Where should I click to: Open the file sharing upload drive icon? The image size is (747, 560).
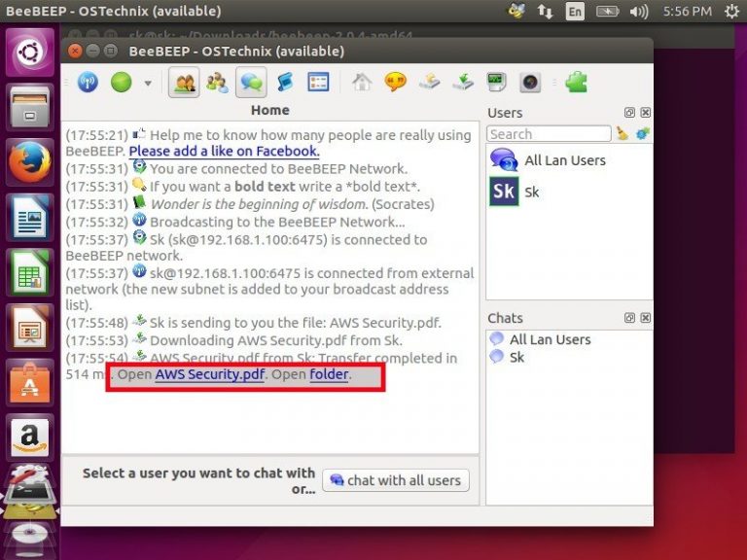[429, 83]
